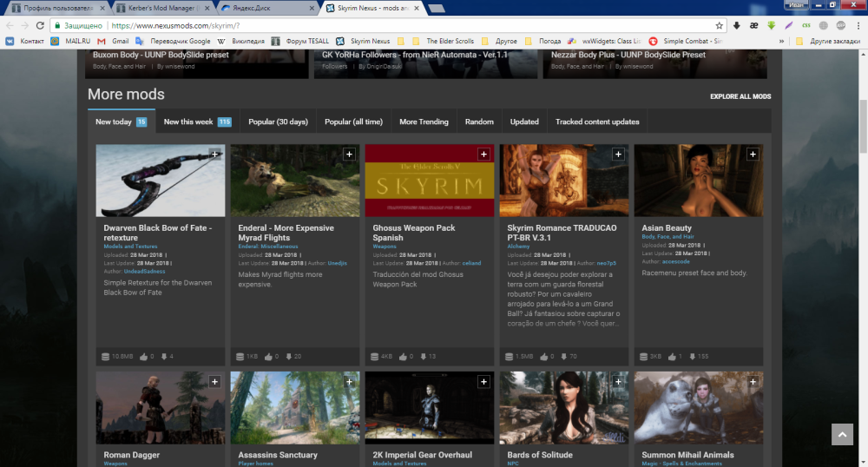The width and height of the screenshot is (868, 467).
Task: Open the Random mods tab
Action: point(479,122)
